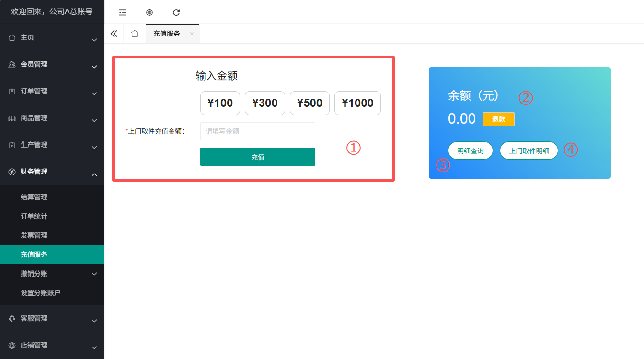Expand the 订单管理 menu chevron
This screenshot has height=359, width=644.
point(94,93)
